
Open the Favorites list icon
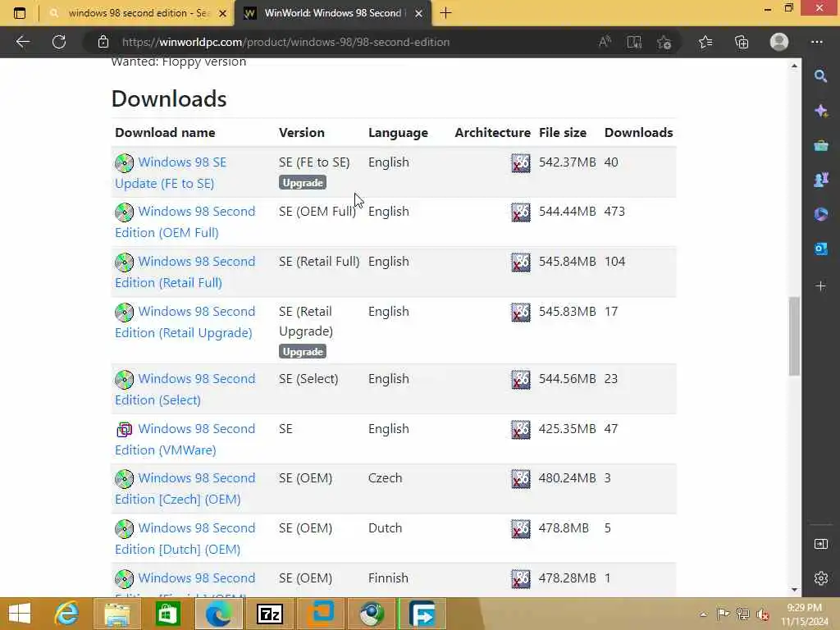point(705,42)
